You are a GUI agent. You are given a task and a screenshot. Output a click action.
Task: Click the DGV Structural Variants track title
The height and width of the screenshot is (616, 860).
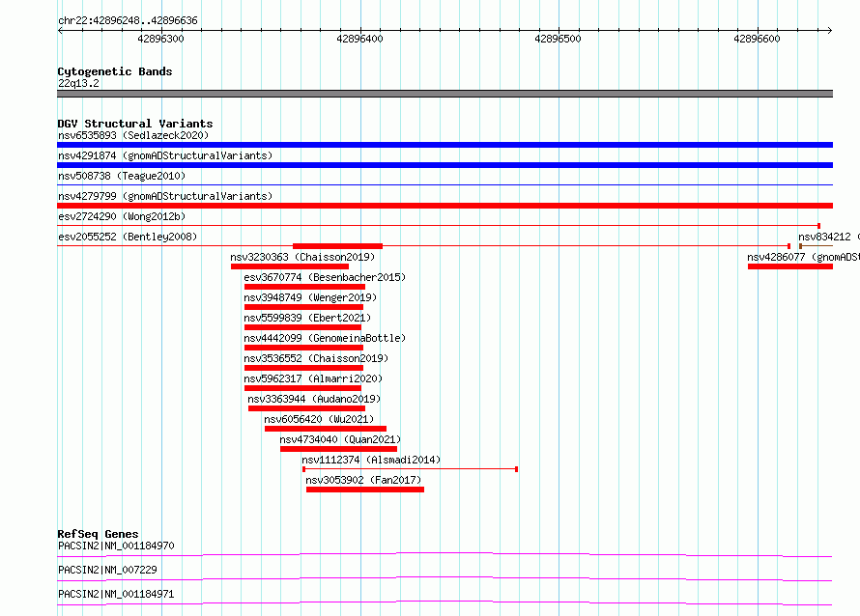click(x=135, y=124)
